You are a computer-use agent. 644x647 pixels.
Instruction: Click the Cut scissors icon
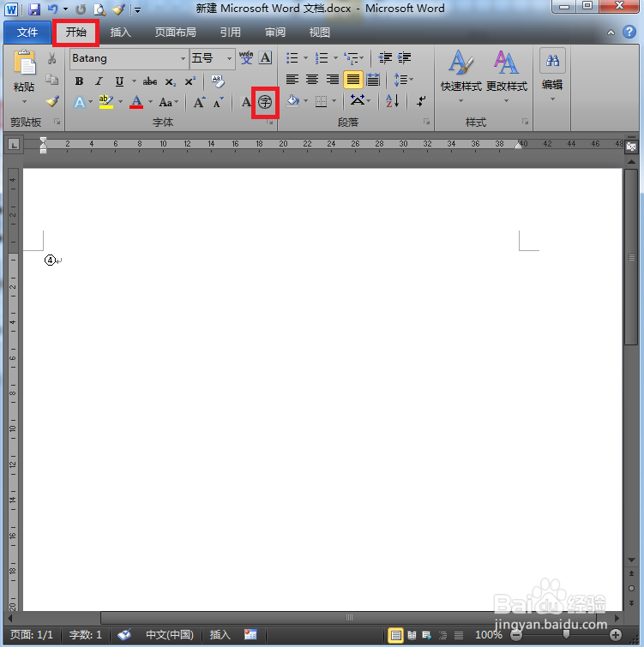[x=51, y=58]
